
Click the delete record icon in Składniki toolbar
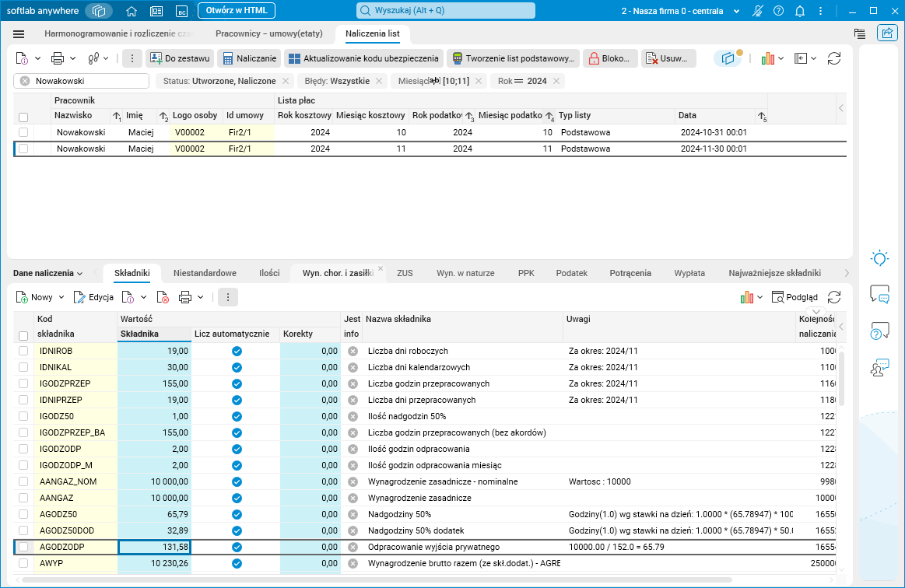point(163,297)
